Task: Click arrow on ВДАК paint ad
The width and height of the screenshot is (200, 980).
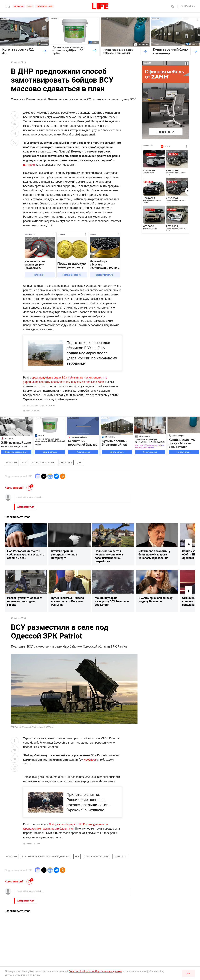Action: tap(95, 50)
